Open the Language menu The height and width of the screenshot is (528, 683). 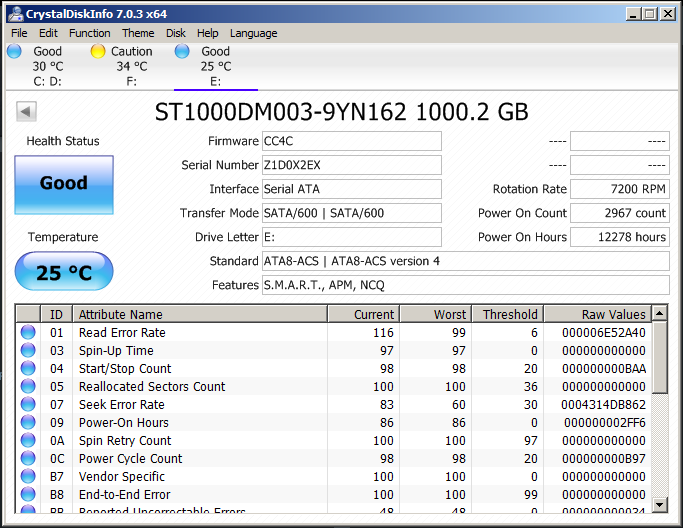[x=254, y=33]
